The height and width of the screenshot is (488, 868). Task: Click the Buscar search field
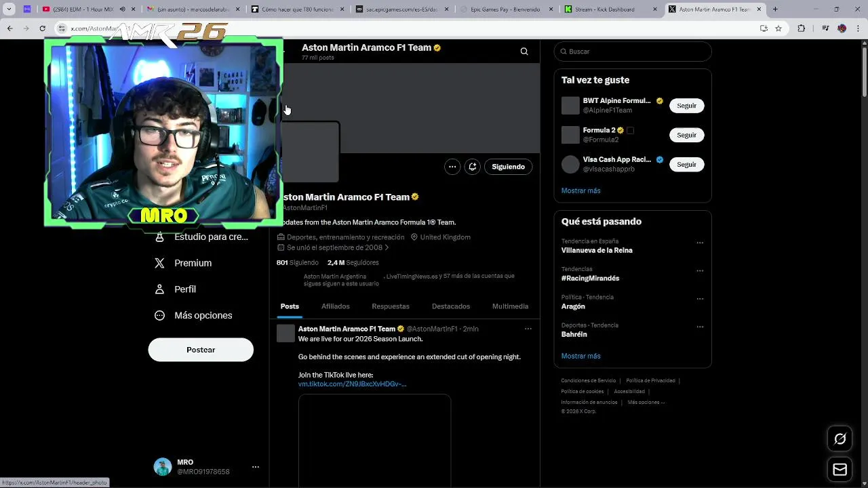633,52
